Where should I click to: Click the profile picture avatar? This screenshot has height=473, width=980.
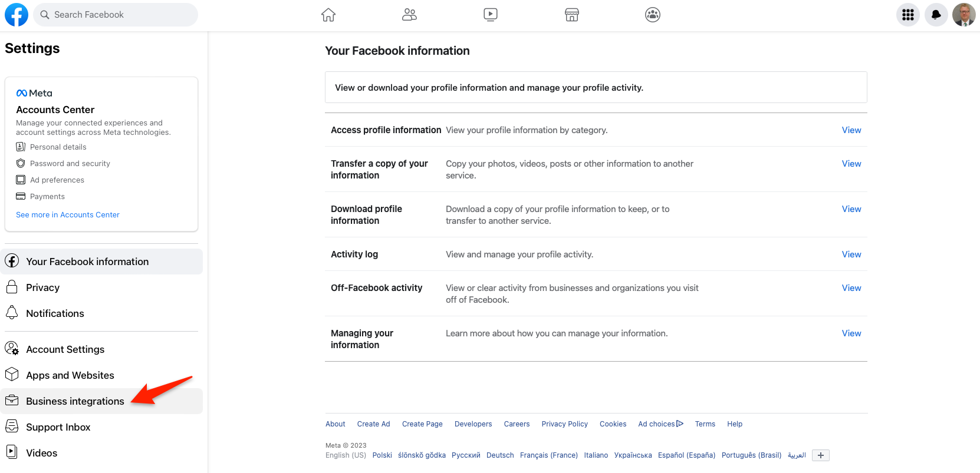coord(963,15)
